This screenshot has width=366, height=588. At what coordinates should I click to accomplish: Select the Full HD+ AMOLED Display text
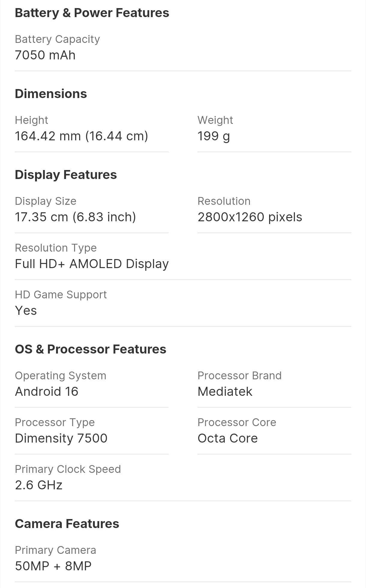92,264
